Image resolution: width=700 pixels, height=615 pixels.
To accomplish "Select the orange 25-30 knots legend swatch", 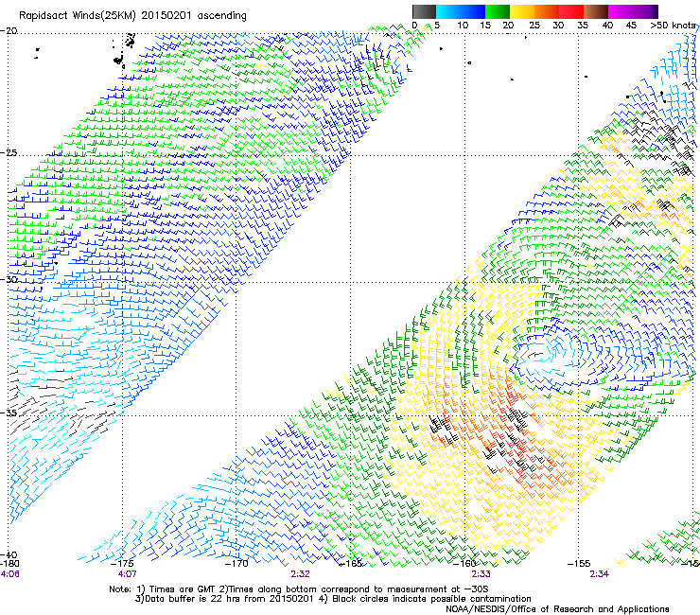I will pos(547,11).
